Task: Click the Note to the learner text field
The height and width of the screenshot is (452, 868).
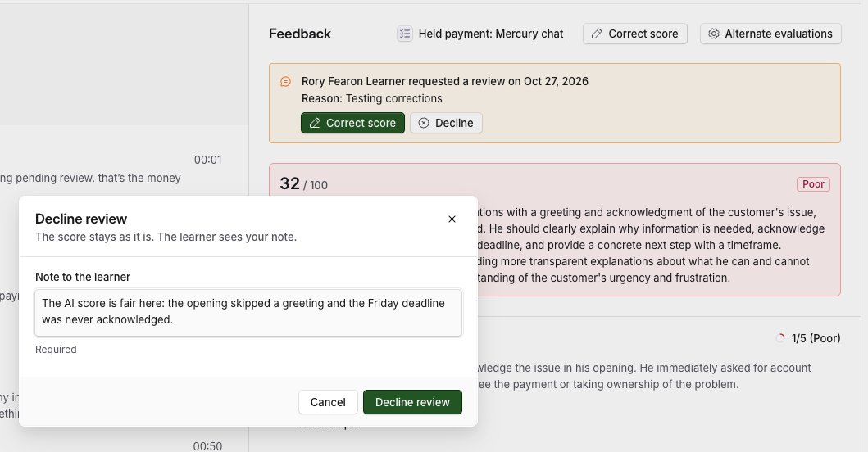Action: 248,312
